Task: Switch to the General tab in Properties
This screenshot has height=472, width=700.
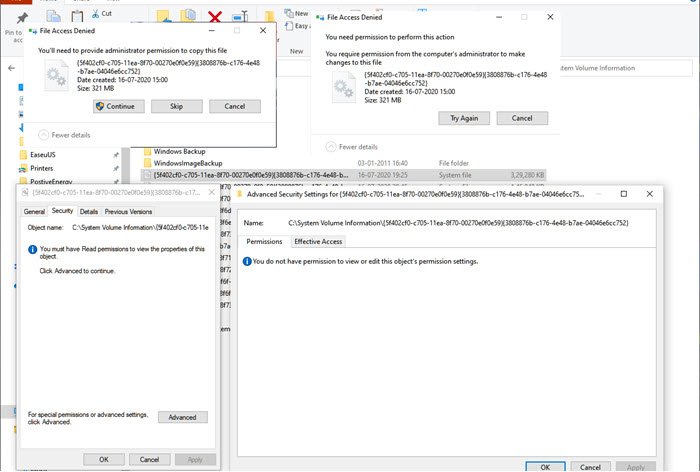Action: pos(34,212)
